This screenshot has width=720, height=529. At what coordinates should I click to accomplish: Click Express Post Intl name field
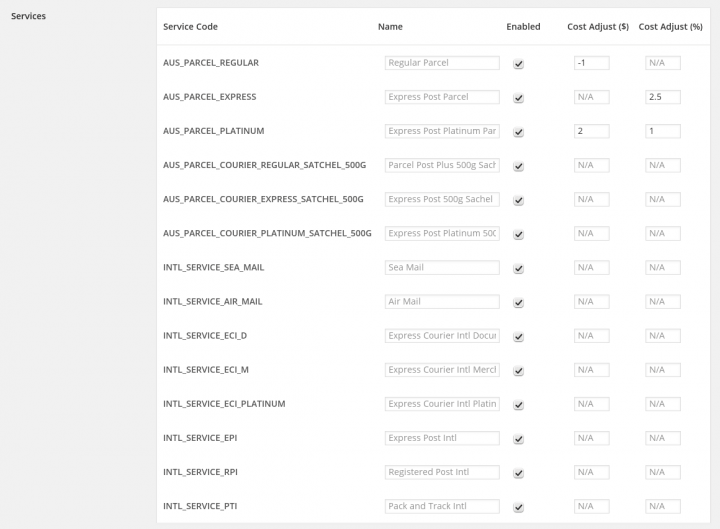coord(442,438)
